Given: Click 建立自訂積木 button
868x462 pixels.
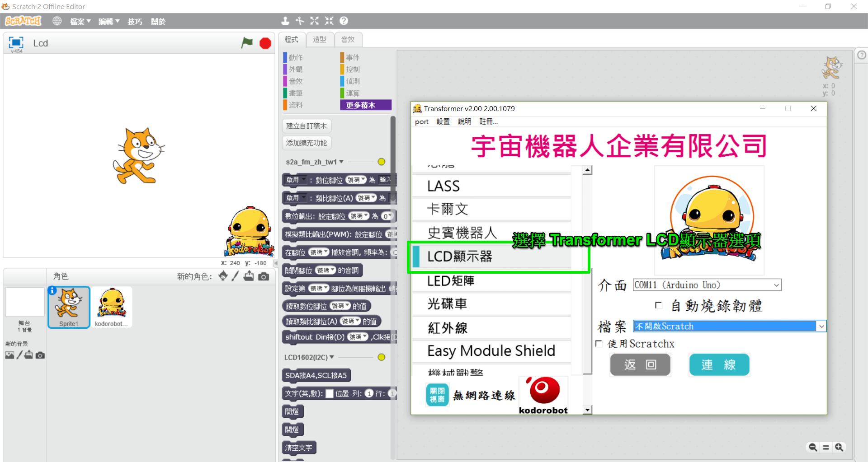Looking at the screenshot, I should click(x=307, y=126).
